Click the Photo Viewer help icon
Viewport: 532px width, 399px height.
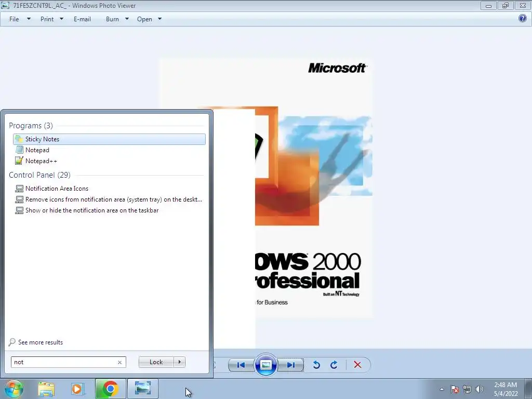(523, 18)
